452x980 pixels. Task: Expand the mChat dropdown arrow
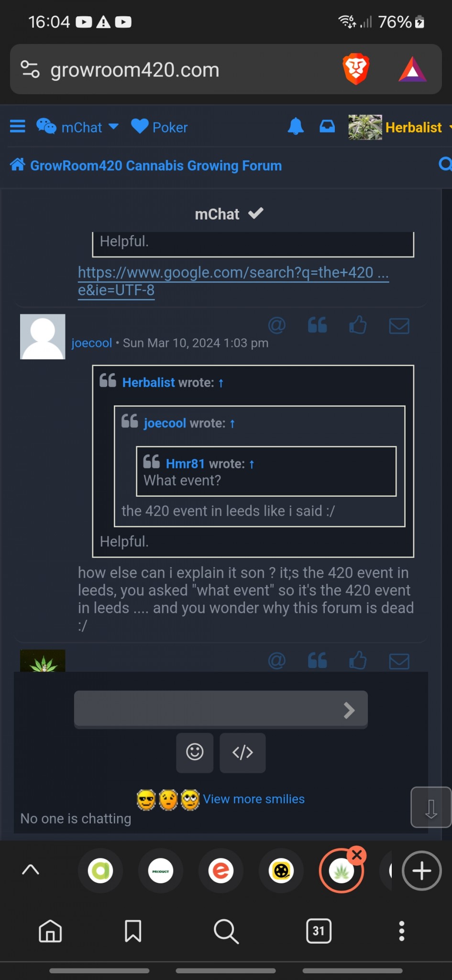[113, 127]
